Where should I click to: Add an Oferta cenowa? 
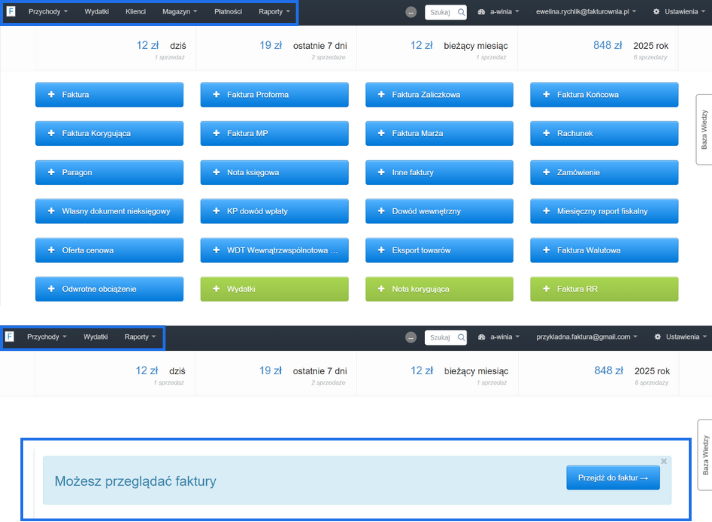point(109,250)
